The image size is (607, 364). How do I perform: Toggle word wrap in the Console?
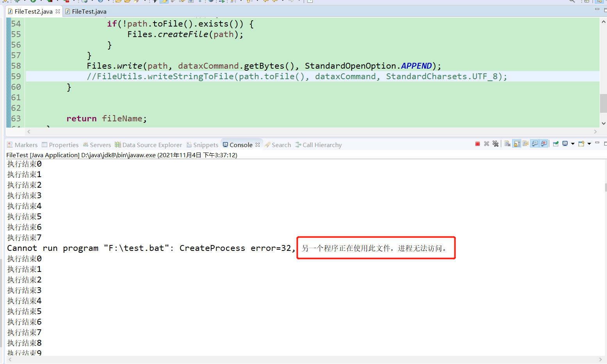pyautogui.click(x=525, y=144)
